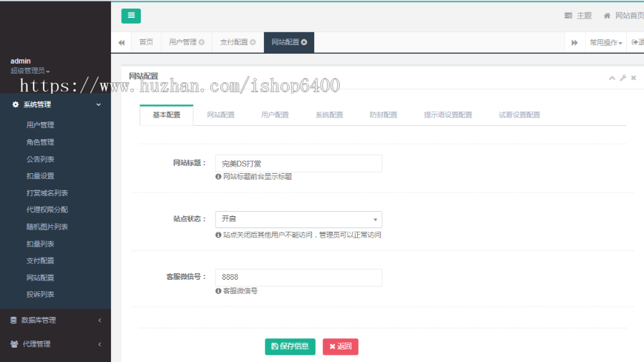Open the 主题 theme option
Viewport: 644px width, 362px height.
(578, 16)
